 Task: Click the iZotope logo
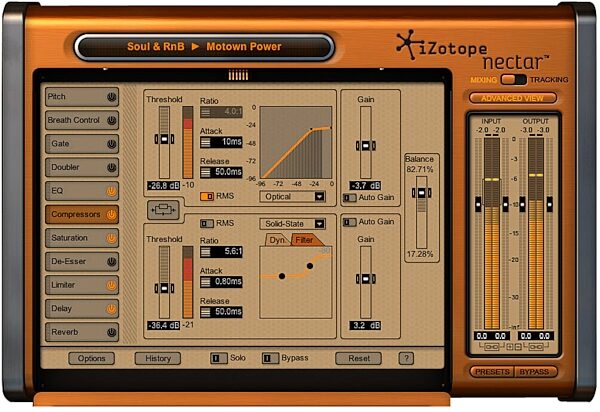click(x=442, y=47)
